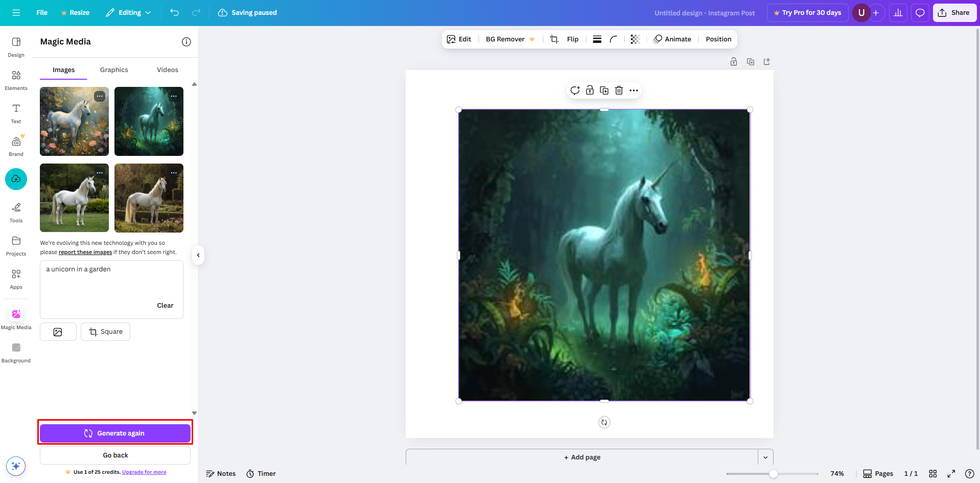Select the Text tool in sidebar
The image size is (980, 483).
pyautogui.click(x=16, y=113)
